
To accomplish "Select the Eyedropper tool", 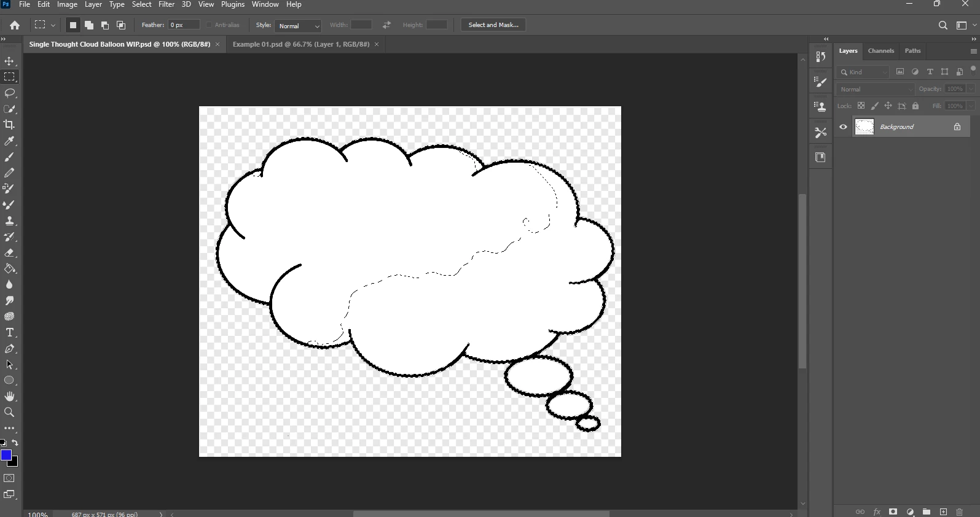I will 9,141.
